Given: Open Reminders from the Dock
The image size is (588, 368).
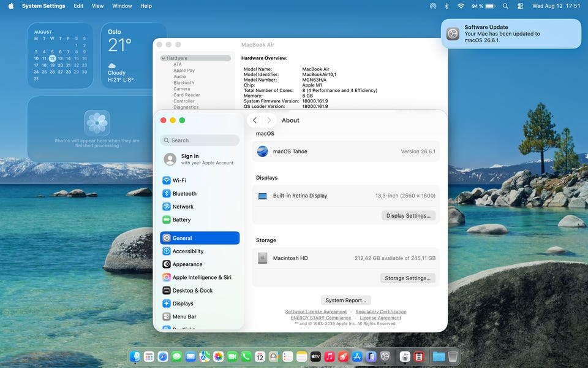Looking at the screenshot, I should click(x=288, y=356).
